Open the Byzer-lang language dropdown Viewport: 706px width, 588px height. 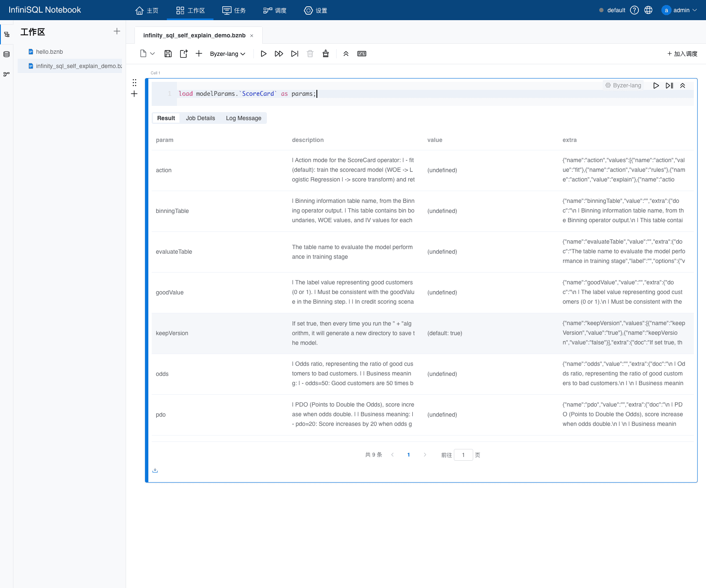tap(227, 54)
